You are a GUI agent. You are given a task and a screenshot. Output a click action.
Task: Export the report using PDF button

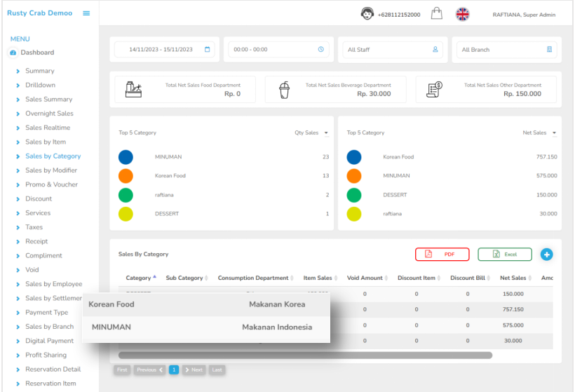[x=442, y=255]
